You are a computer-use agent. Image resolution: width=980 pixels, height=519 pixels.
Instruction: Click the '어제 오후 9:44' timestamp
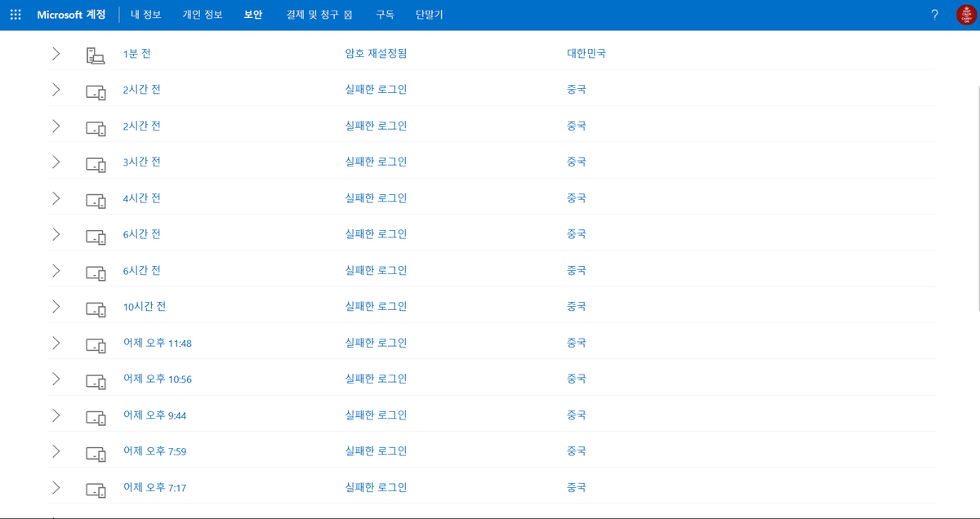[x=155, y=415]
